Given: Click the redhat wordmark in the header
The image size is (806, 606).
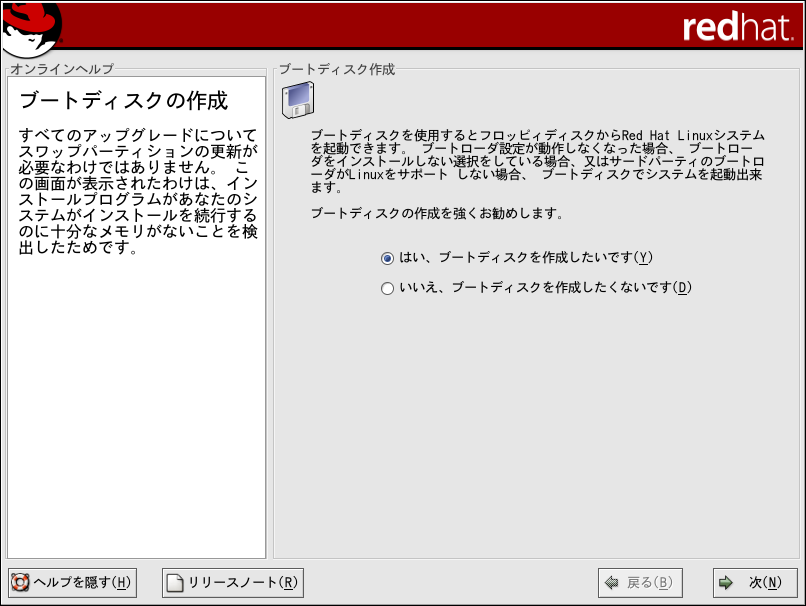Looking at the screenshot, I should click(737, 28).
